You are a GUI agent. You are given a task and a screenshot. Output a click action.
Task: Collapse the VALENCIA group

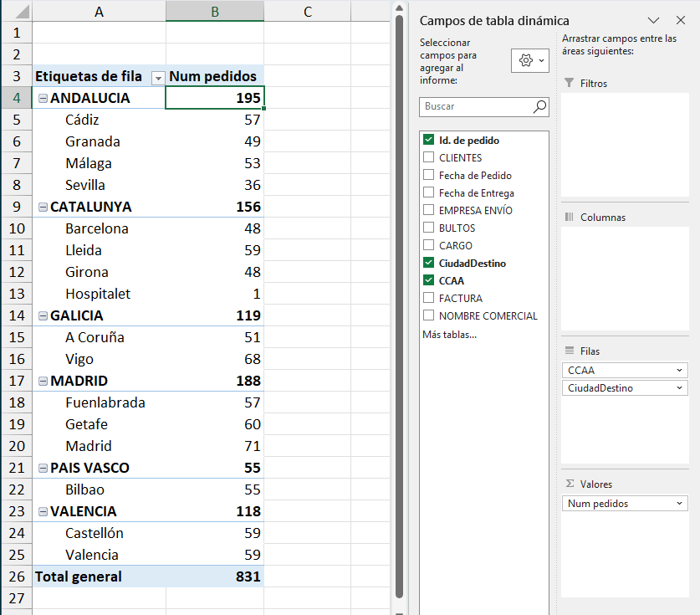tap(43, 511)
